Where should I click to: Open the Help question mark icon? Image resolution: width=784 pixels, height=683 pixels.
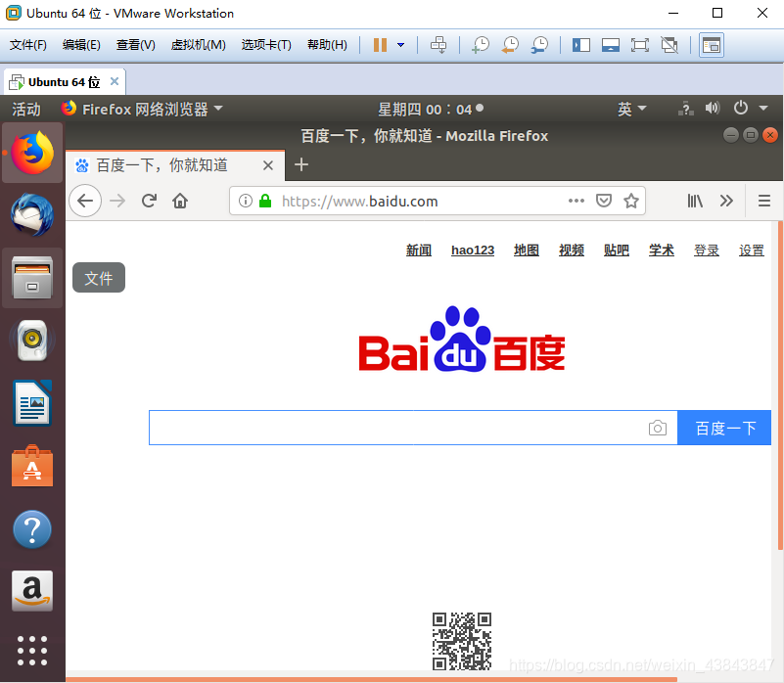point(32,529)
